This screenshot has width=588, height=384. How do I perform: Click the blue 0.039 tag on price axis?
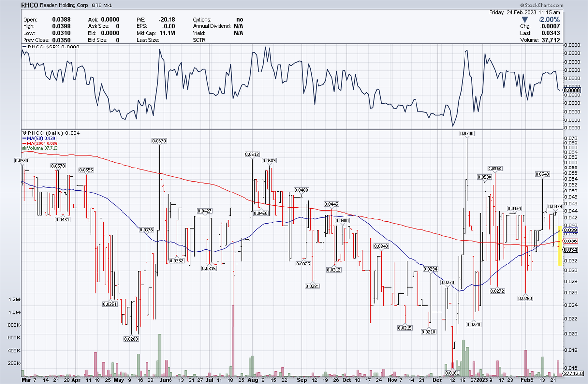[570, 230]
